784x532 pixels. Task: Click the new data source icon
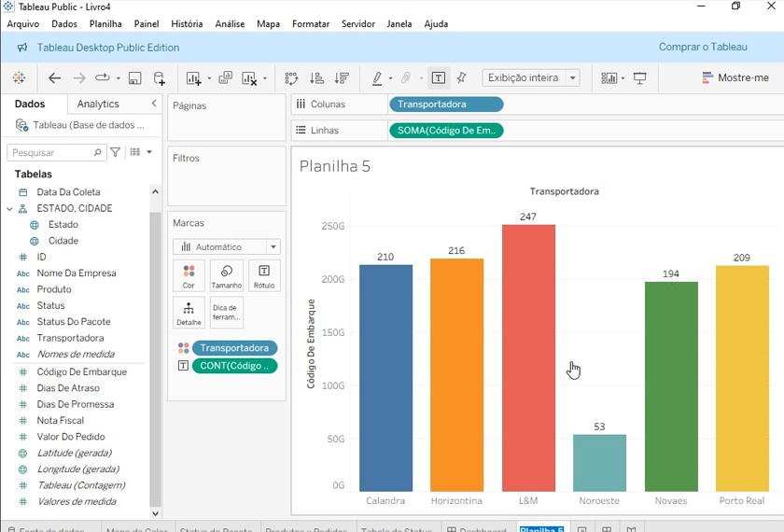pos(160,78)
